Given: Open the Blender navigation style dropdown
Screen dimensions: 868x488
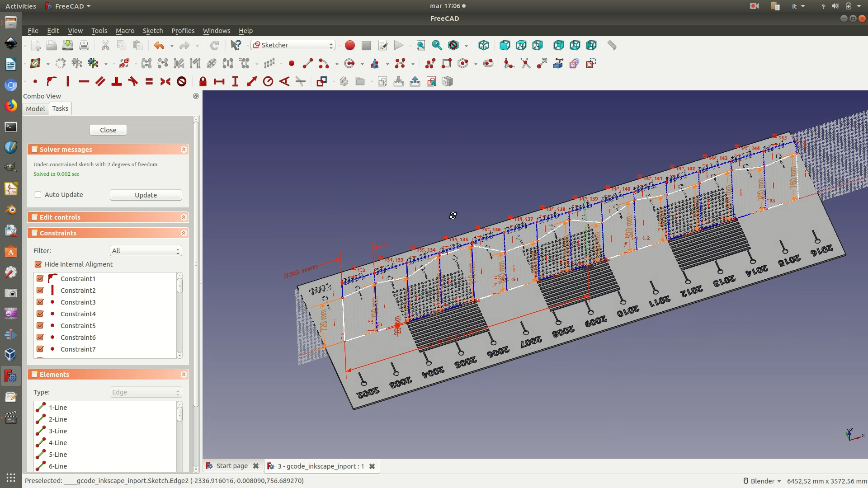Looking at the screenshot, I should pyautogui.click(x=763, y=481).
